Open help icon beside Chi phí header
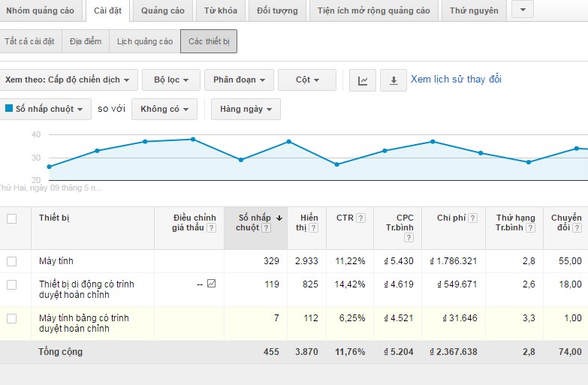The image size is (588, 385). coord(472,218)
